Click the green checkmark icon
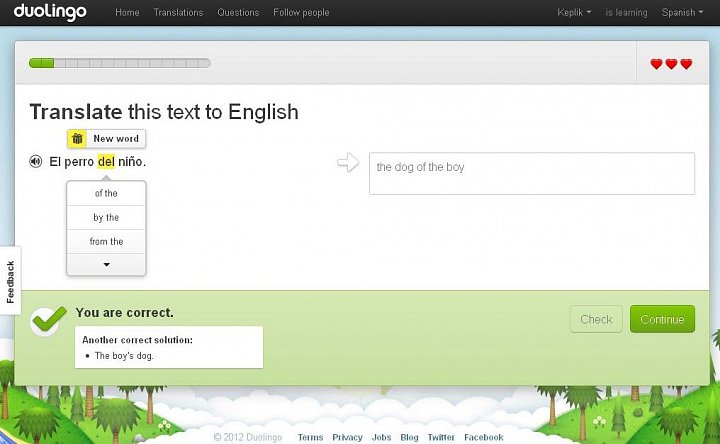720x444 pixels. [48, 320]
